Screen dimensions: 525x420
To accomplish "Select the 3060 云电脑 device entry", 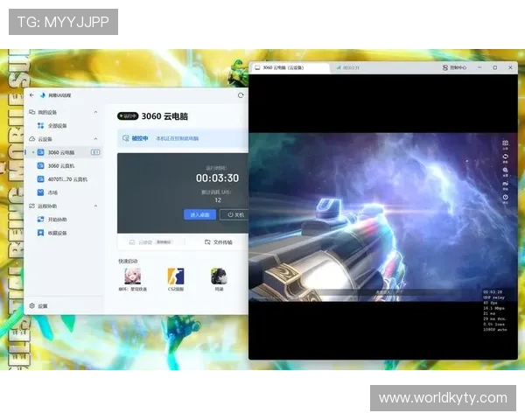I will click(61, 152).
